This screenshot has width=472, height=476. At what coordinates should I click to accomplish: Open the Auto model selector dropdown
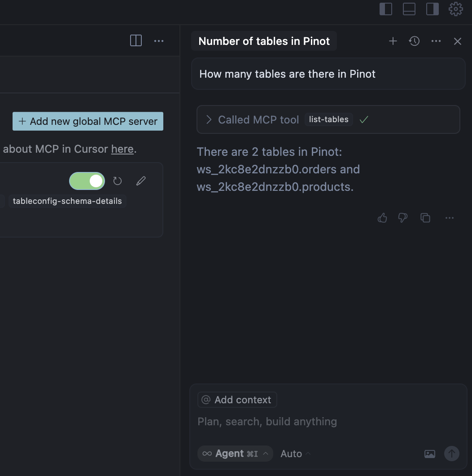click(295, 454)
